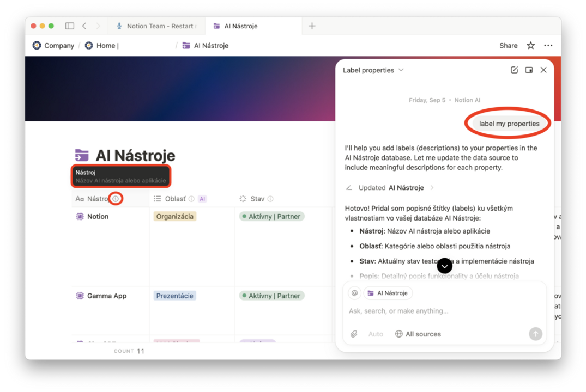Screen dimensions: 586x392
Task: Click the Stav column info icon
Action: pos(270,199)
